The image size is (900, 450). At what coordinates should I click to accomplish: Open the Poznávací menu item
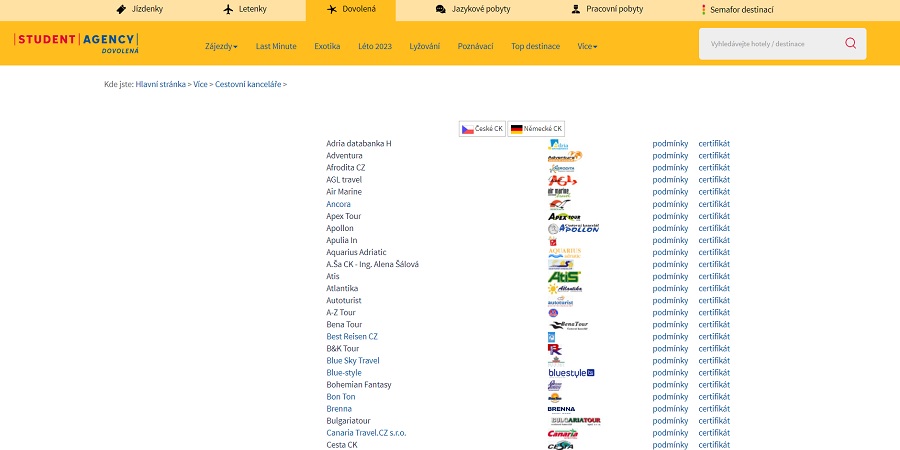tap(475, 46)
